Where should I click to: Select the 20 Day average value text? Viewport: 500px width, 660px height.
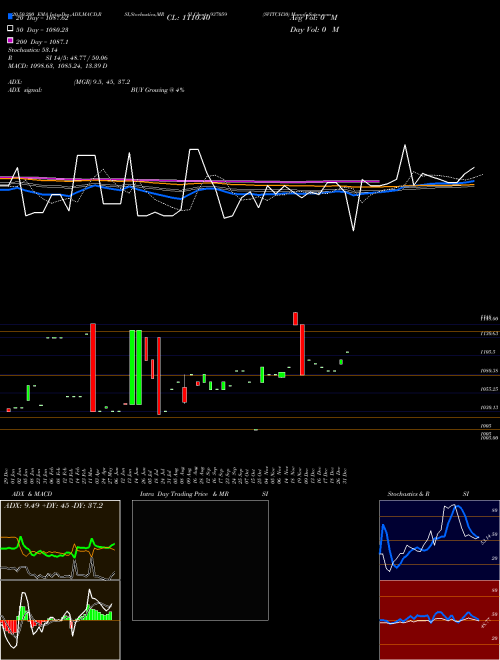tap(42, 18)
